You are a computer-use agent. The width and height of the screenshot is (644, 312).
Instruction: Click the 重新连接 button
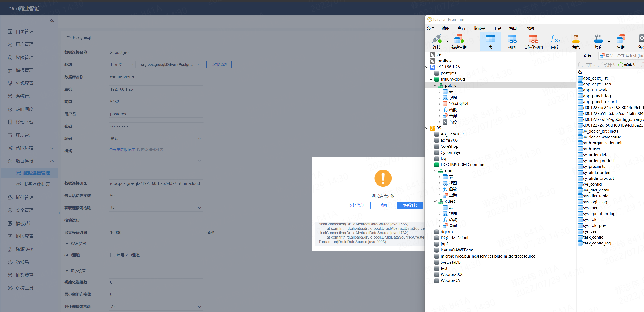410,205
